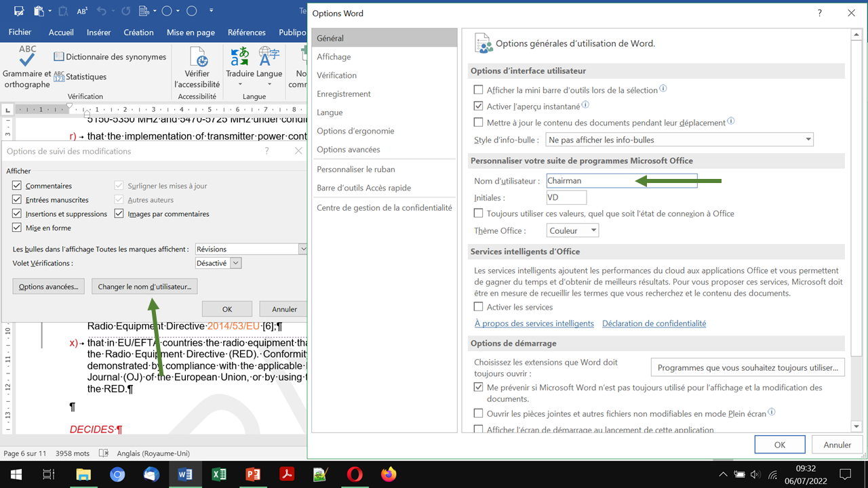This screenshot has width=868, height=488.
Task: Open Centre de gestion de la confidentialité
Action: point(384,207)
